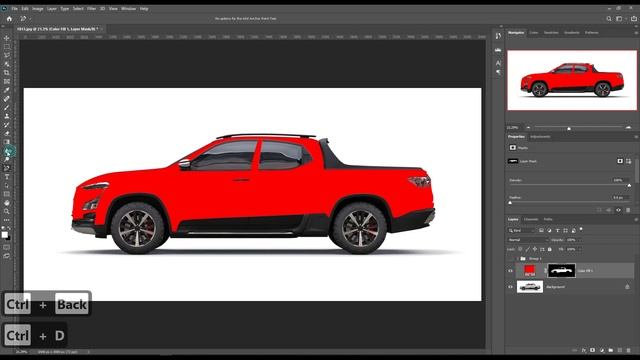Open the workspace switcher icon at top right

coord(620,18)
